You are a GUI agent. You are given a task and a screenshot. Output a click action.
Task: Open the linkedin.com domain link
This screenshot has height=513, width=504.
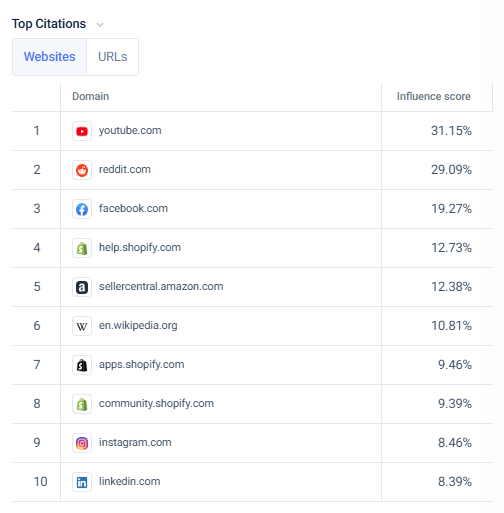129,481
